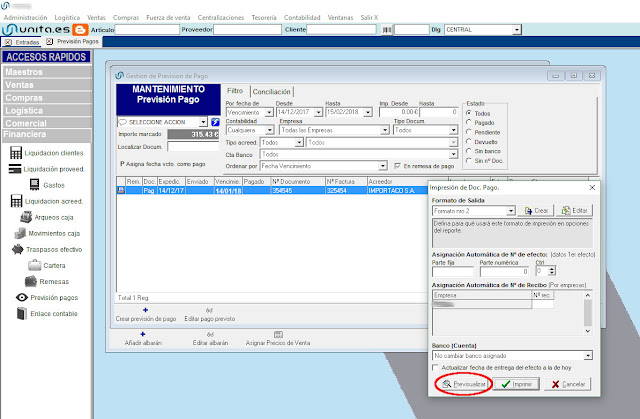Open Formato de Salida dropdown

coord(511,211)
